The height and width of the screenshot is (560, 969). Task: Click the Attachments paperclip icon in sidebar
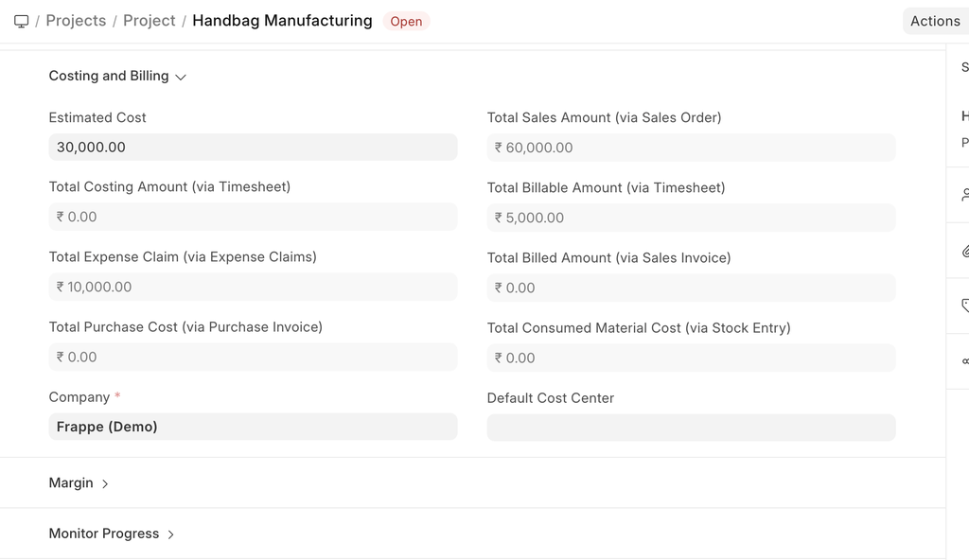tap(964, 251)
